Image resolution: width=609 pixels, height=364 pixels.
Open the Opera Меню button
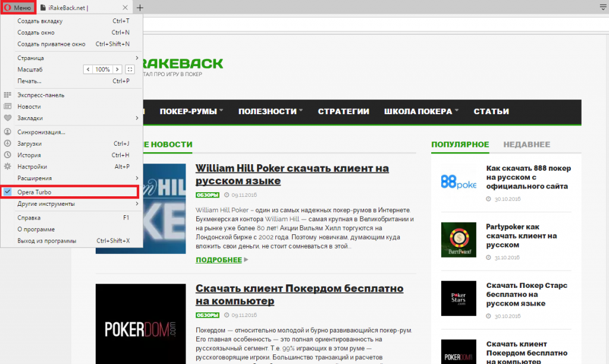click(18, 7)
